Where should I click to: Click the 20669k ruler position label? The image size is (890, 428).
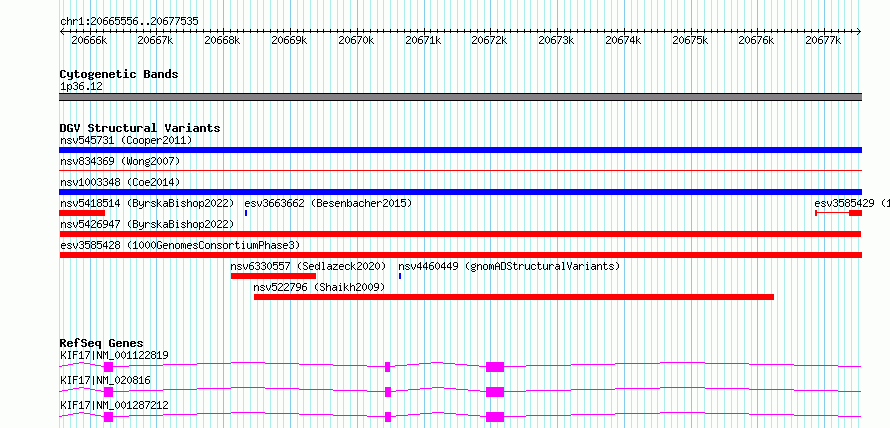click(289, 40)
